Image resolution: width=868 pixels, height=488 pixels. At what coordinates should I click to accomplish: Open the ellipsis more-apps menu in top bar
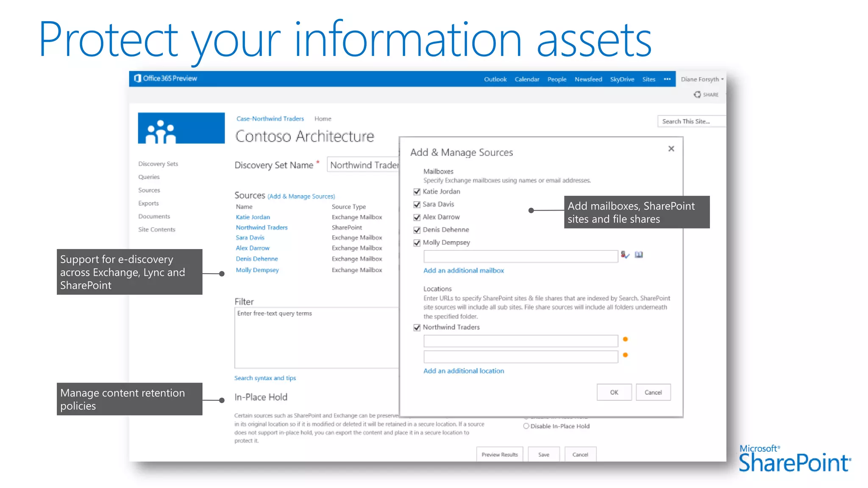[x=667, y=79]
